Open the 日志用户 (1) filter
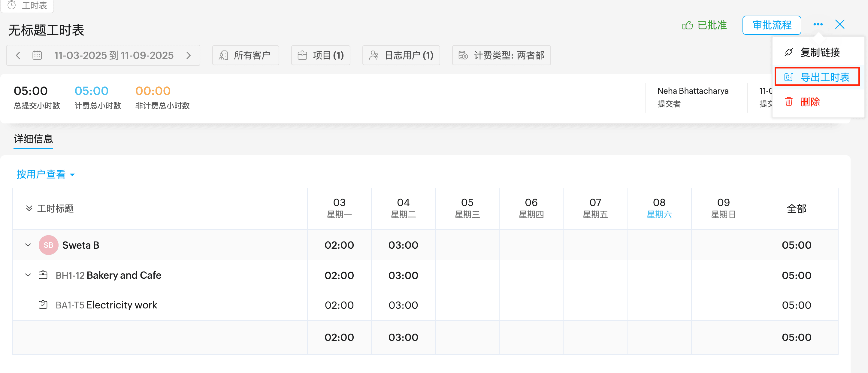The image size is (868, 373). coord(401,55)
